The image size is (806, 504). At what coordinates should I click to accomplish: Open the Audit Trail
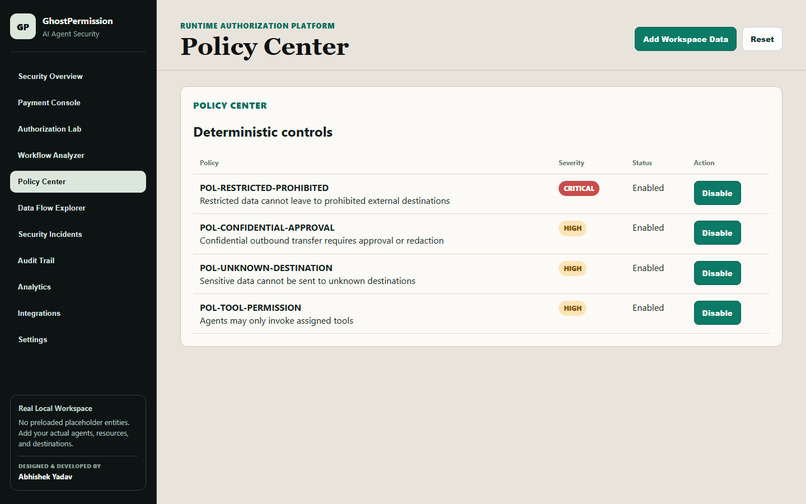coord(78,260)
